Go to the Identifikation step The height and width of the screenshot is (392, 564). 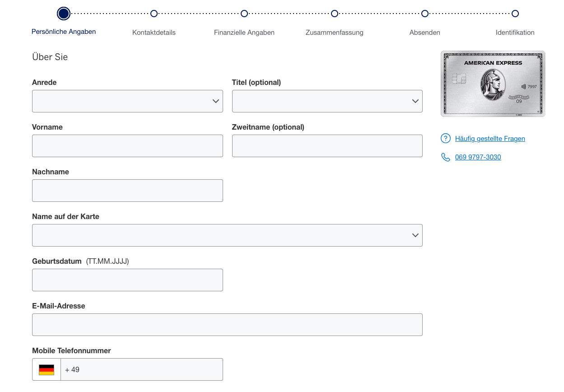[x=515, y=14]
